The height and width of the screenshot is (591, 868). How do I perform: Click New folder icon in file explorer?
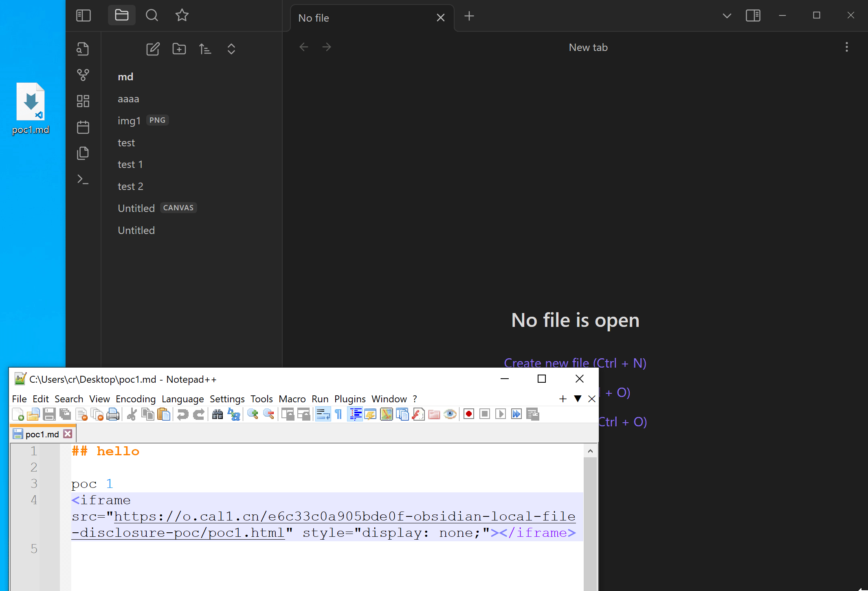pos(179,49)
